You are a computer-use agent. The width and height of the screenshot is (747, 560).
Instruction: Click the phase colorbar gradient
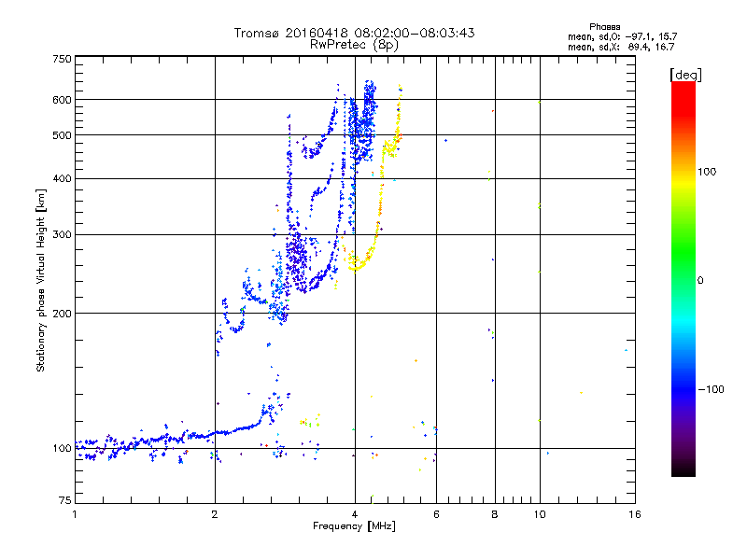click(x=684, y=279)
